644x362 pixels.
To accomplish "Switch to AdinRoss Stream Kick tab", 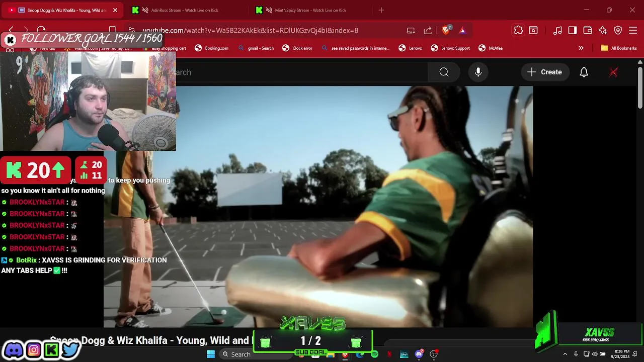I will pyautogui.click(x=184, y=10).
